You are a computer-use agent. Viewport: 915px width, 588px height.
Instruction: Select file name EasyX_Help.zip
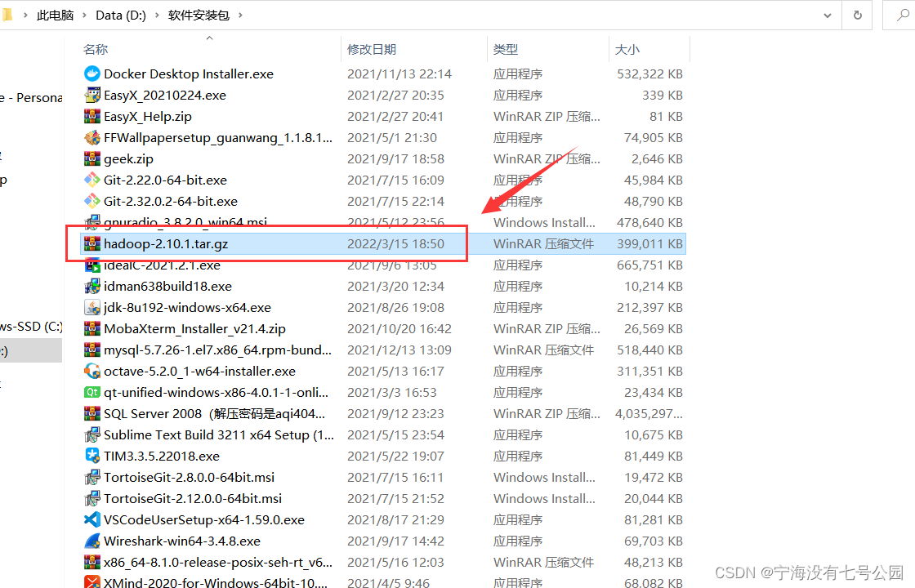click(148, 117)
